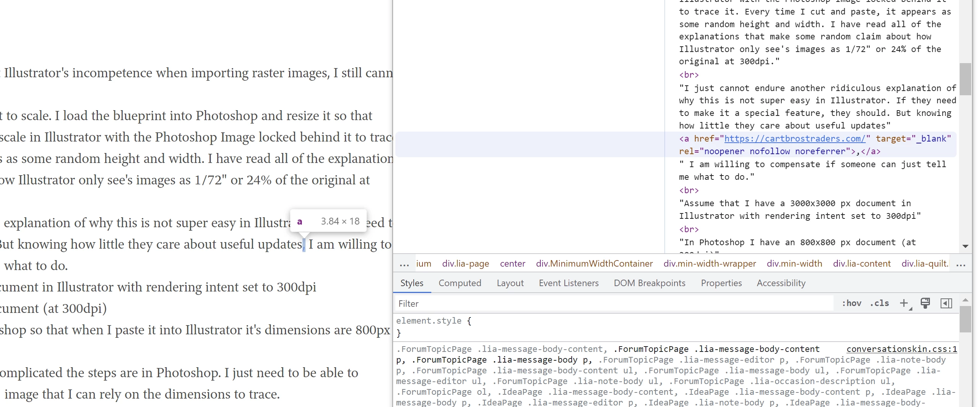Open the rendering emulations paintbrush icon
The width and height of the screenshot is (980, 407).
click(925, 303)
